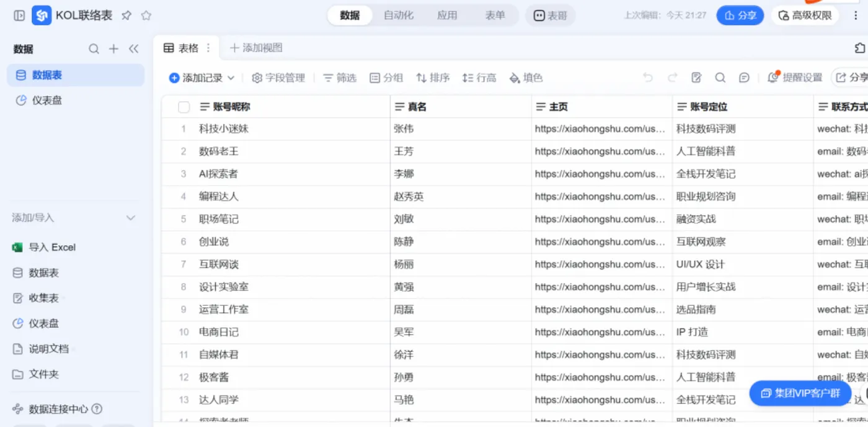Viewport: 868px width, 427px height.
Task: Adjust 行高 row height
Action: [x=479, y=78]
